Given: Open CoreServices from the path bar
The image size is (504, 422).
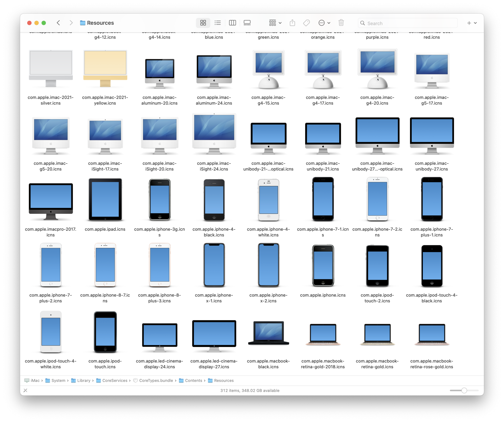Looking at the screenshot, I should click(x=115, y=380).
